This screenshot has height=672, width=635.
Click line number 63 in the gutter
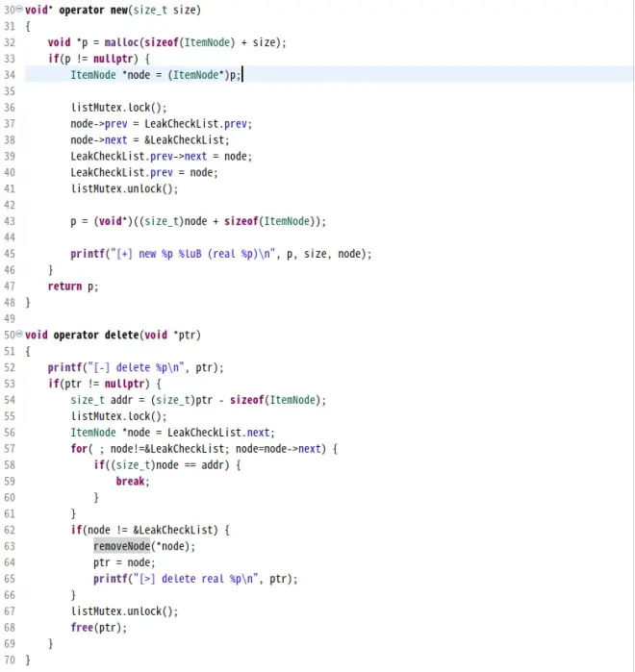tap(11, 546)
